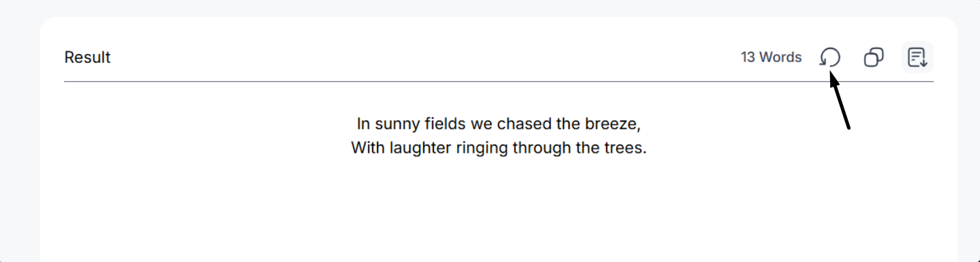980x262 pixels.
Task: Click the line "In sunny fields we chased the breeze"
Action: [x=499, y=125]
